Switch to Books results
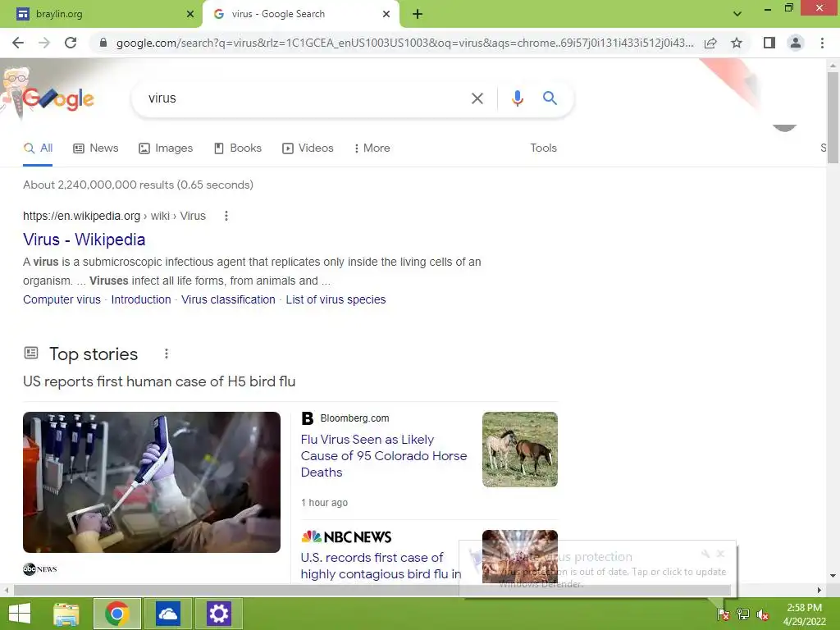This screenshot has height=630, width=840. (237, 148)
